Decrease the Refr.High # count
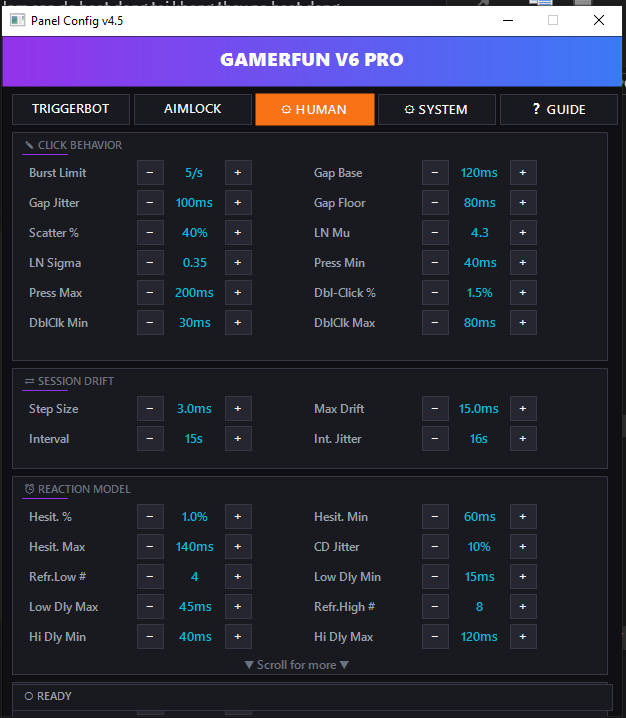626x718 pixels. pyautogui.click(x=435, y=607)
